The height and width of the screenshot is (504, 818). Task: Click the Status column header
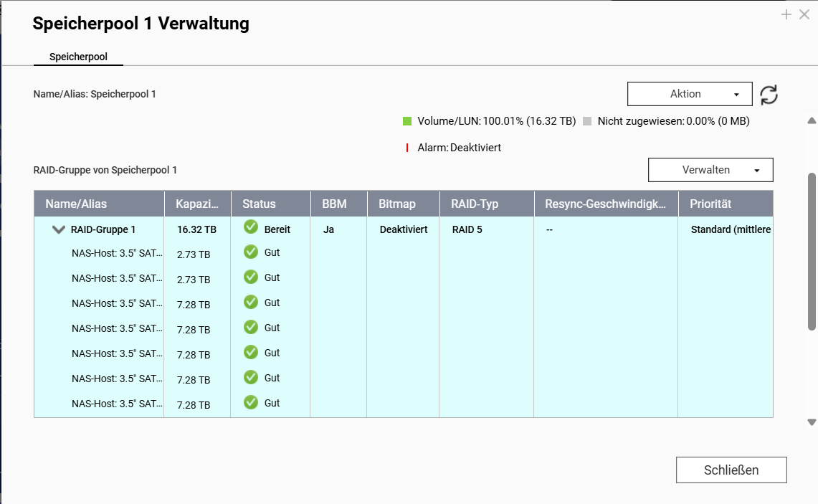pos(259,204)
